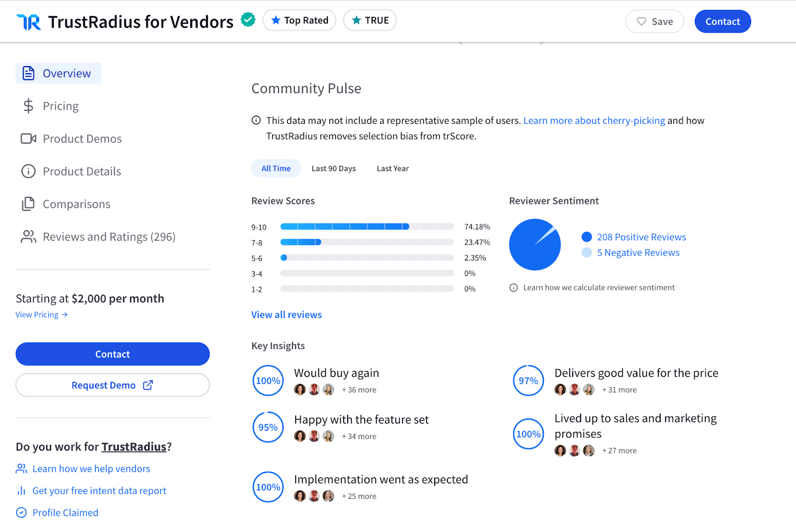Click the Product Demos camera icon

point(28,139)
